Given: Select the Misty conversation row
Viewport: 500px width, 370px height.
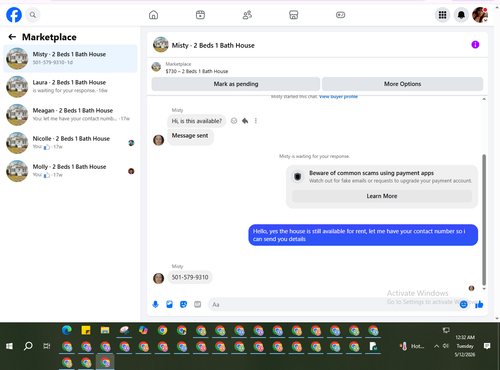Looking at the screenshot, I should pyautogui.click(x=70, y=58).
